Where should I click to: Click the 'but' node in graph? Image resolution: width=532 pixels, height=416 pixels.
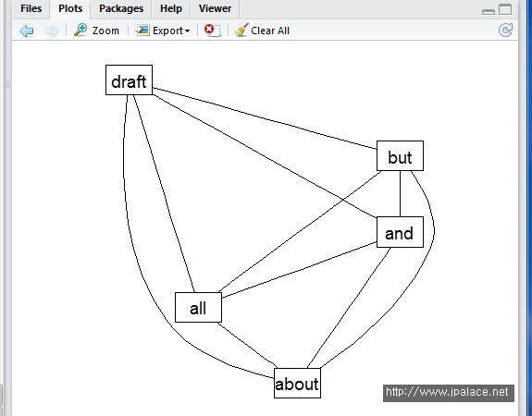400,156
